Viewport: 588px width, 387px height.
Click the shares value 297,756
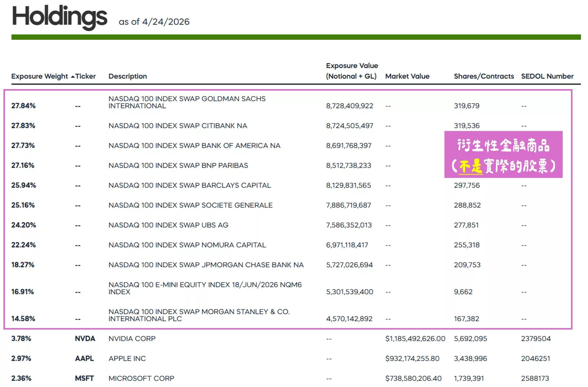pyautogui.click(x=467, y=185)
